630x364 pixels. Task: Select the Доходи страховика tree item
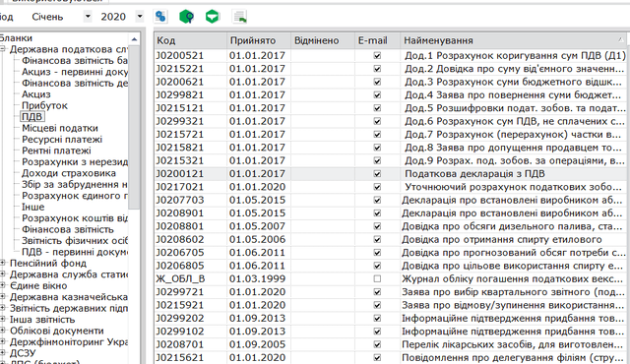(x=69, y=173)
